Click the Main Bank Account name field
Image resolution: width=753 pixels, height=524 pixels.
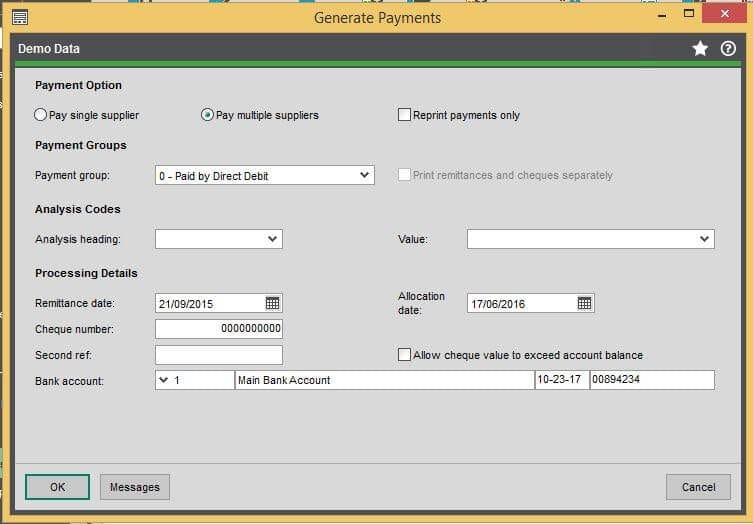385,380
